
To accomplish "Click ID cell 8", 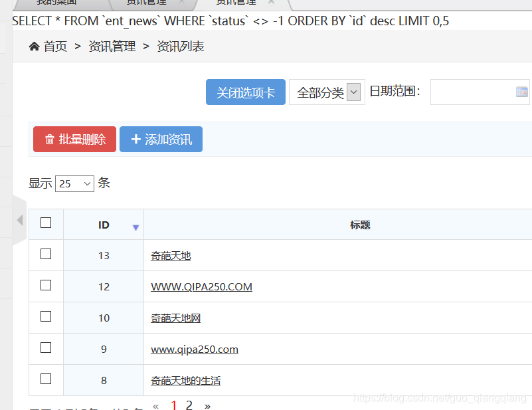I will (104, 380).
